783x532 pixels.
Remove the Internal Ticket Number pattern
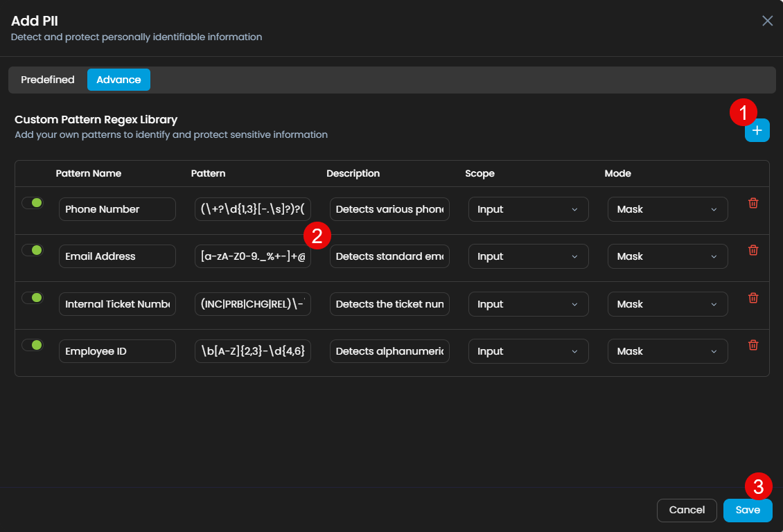[753, 298]
